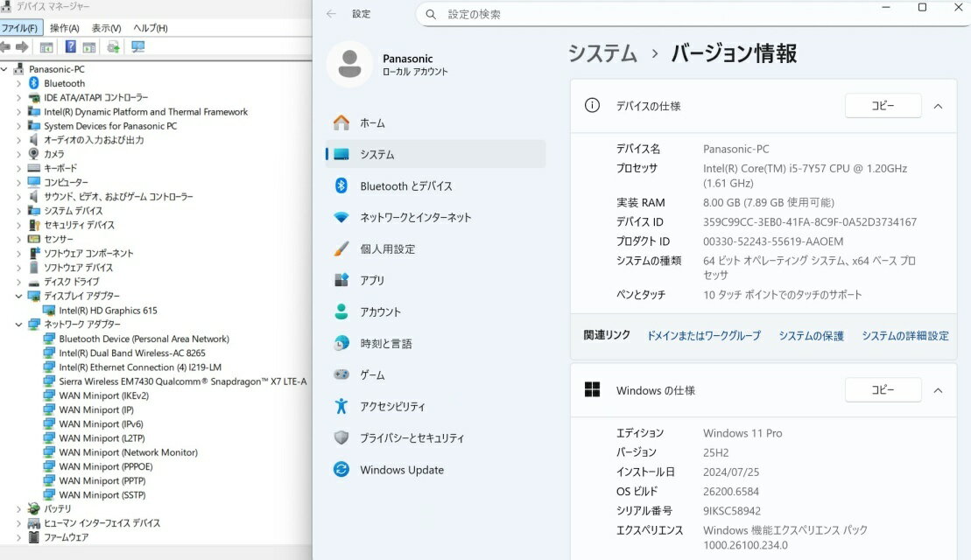Open プライバシーとセキュリティ settings
Viewport: 971px width, 560px height.
click(x=412, y=438)
